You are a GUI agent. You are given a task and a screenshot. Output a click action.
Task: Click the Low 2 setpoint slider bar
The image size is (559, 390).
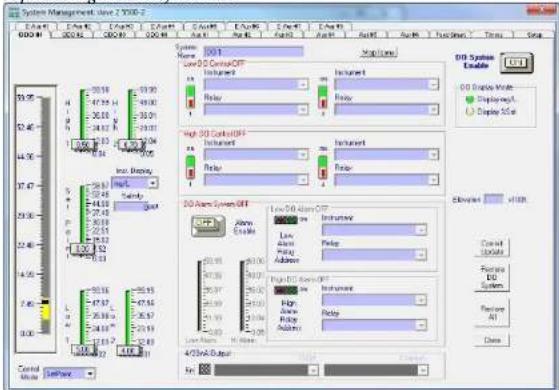(x=128, y=317)
